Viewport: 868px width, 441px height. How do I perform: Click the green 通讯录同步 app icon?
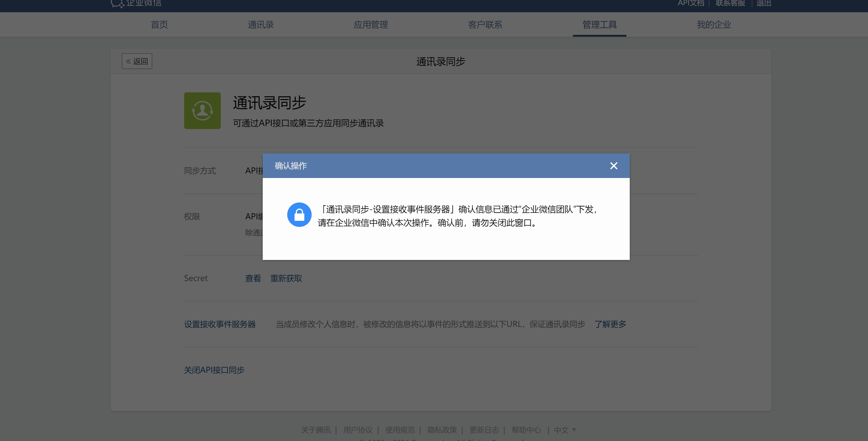pyautogui.click(x=202, y=110)
